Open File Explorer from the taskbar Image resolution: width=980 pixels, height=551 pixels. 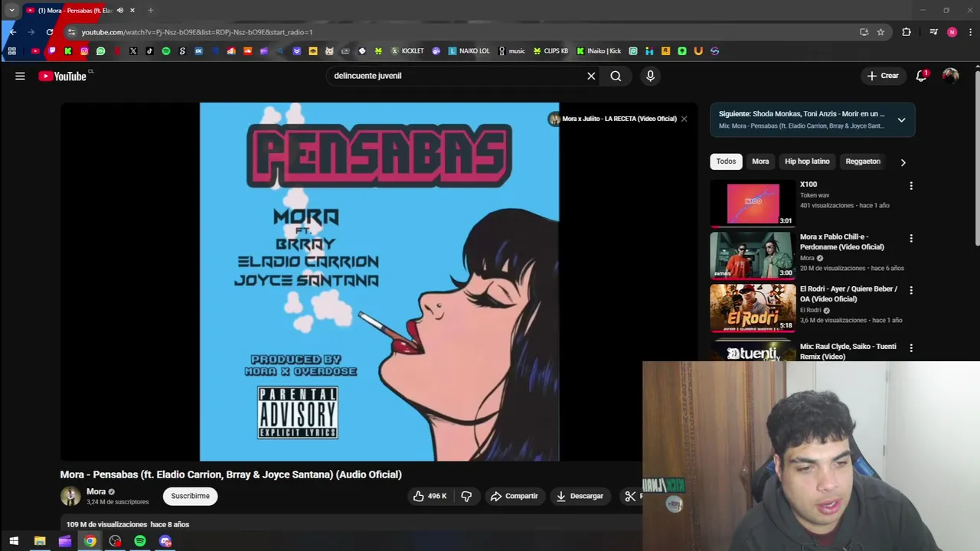click(40, 541)
